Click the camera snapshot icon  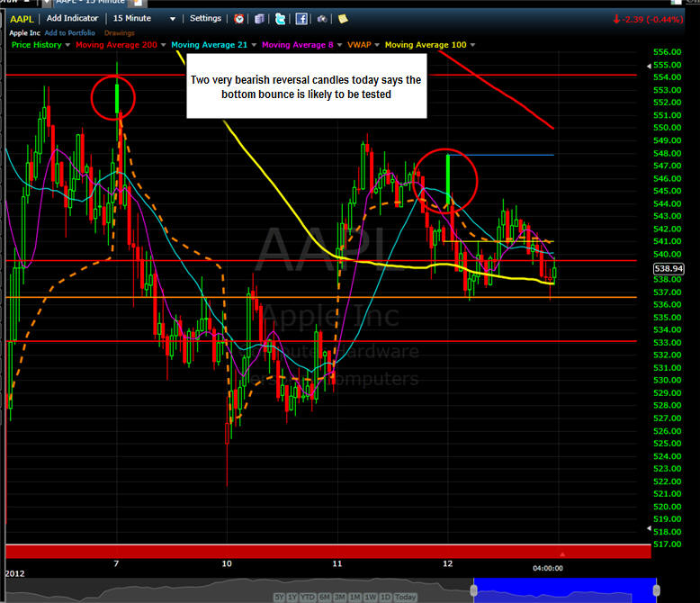322,18
